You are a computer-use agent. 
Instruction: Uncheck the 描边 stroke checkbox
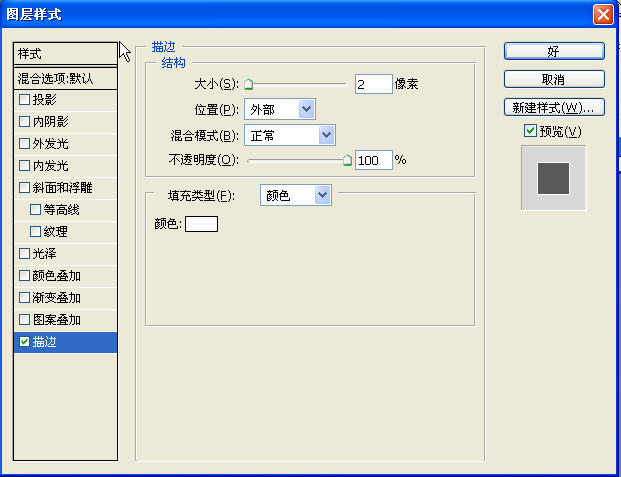[x=25, y=342]
